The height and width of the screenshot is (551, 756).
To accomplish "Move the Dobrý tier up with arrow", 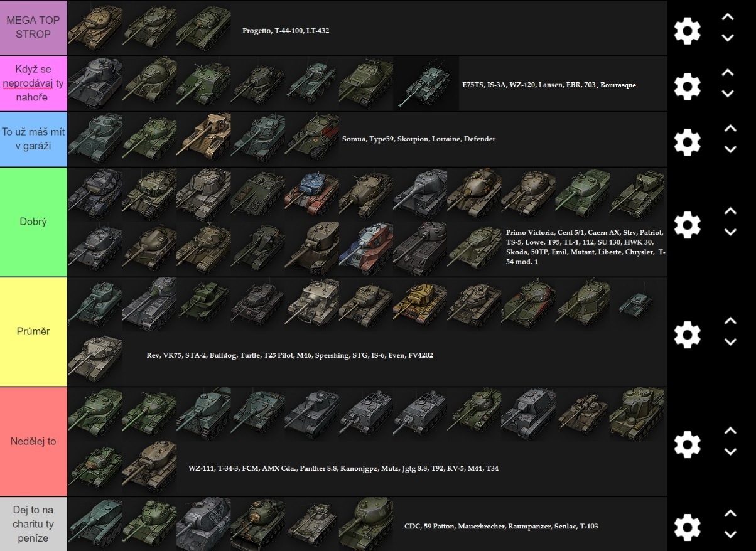I will (728, 211).
